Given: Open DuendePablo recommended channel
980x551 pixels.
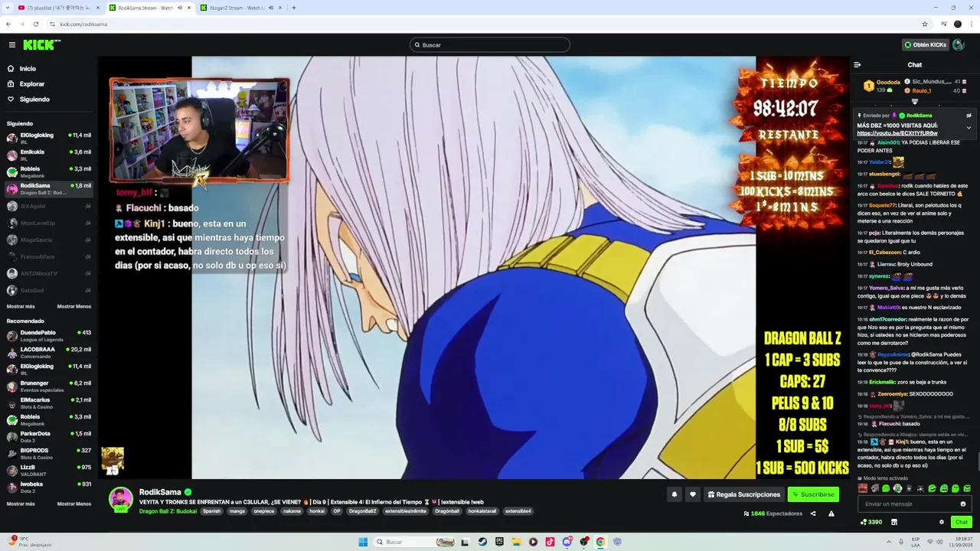Looking at the screenshot, I should (49, 335).
